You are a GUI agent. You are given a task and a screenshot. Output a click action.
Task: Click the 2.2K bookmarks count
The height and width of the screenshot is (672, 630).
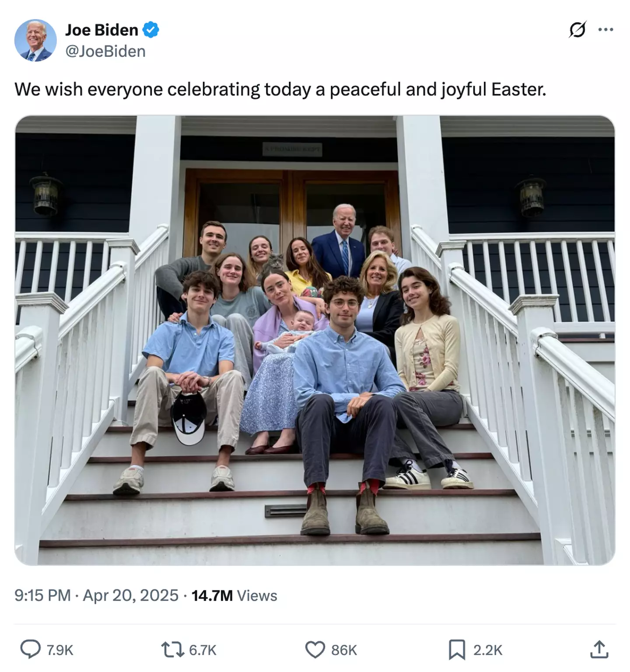point(488,650)
